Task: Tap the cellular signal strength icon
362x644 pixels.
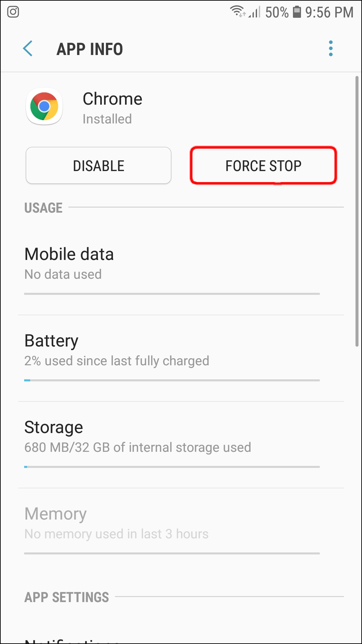Action: 255,12
